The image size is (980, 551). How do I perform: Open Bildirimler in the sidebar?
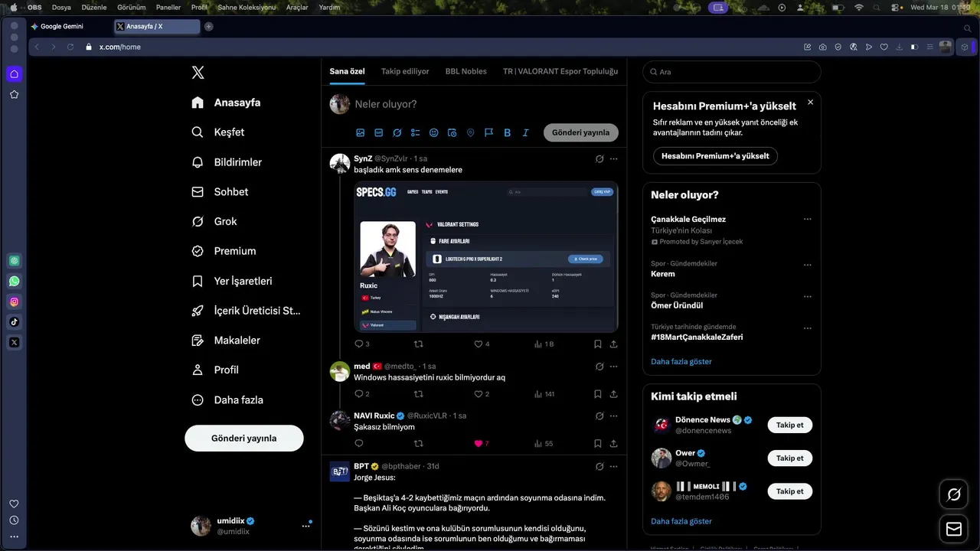click(227, 162)
